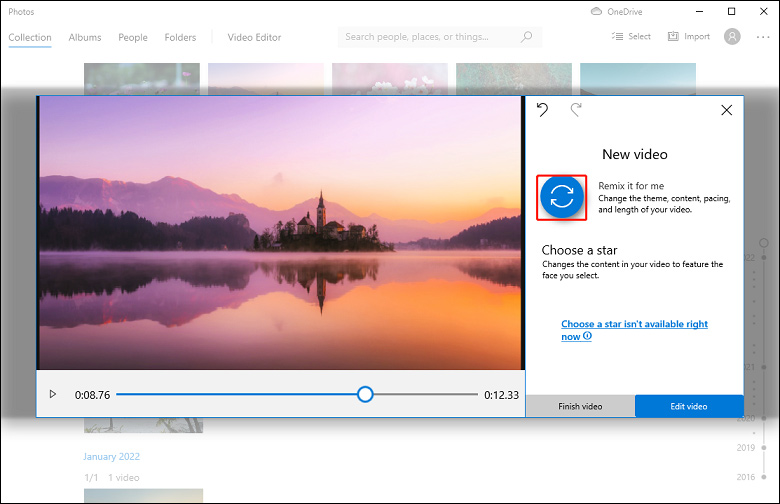Viewport: 780px width, 504px height.
Task: Click the Import icon
Action: (x=673, y=36)
